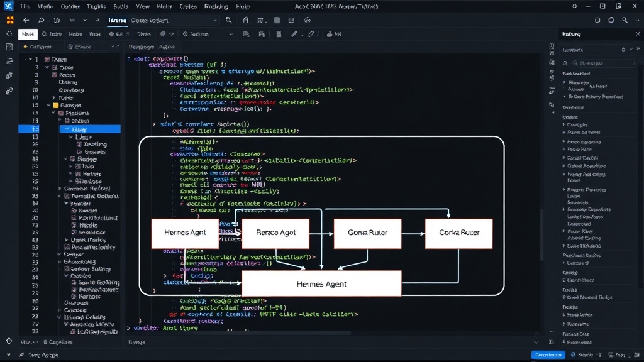
Task: Open the Help menu in the menu bar
Action: click(x=243, y=6)
